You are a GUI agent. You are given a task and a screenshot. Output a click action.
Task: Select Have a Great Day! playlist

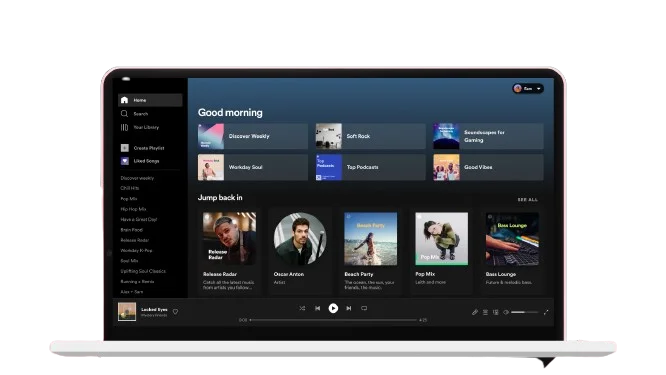(x=139, y=220)
